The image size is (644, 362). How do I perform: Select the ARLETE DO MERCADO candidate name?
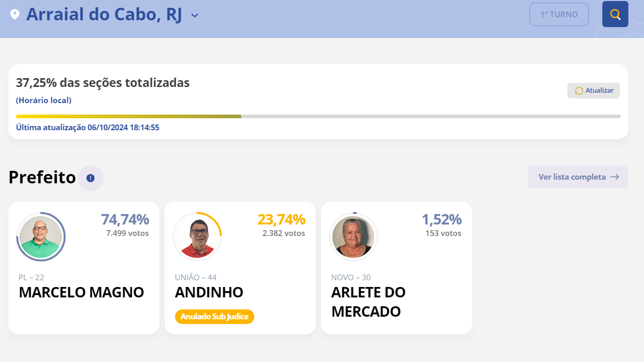pyautogui.click(x=368, y=302)
